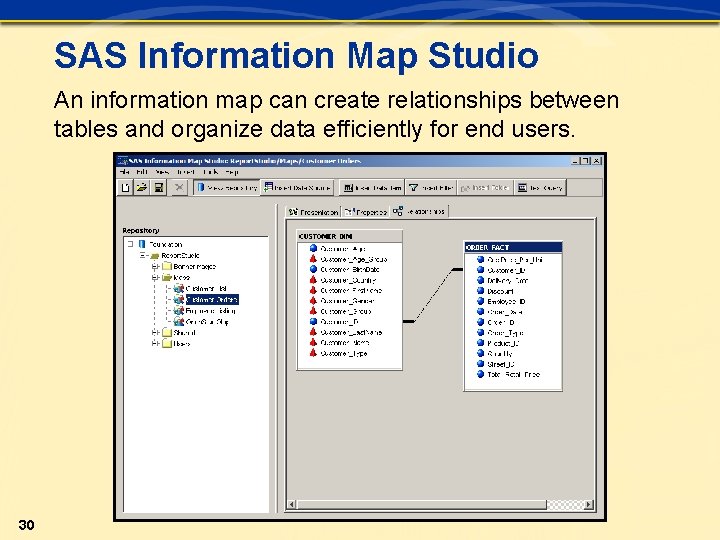The height and width of the screenshot is (540, 720).
Task: Collapse the Foundation repository node
Action: tap(130, 244)
